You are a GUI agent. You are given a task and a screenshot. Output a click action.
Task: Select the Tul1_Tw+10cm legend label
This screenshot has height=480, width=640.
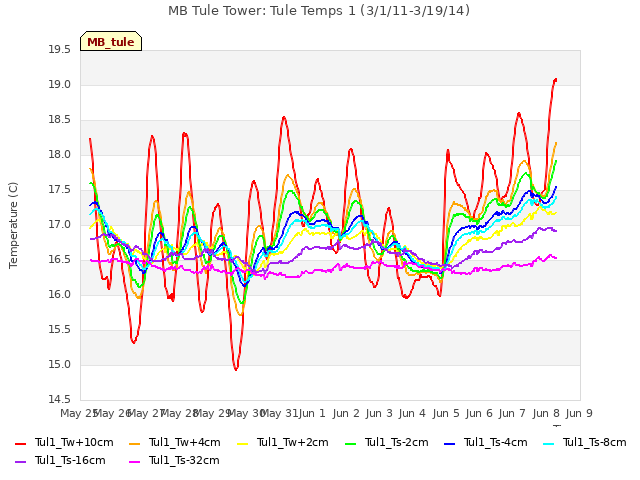coord(74,442)
